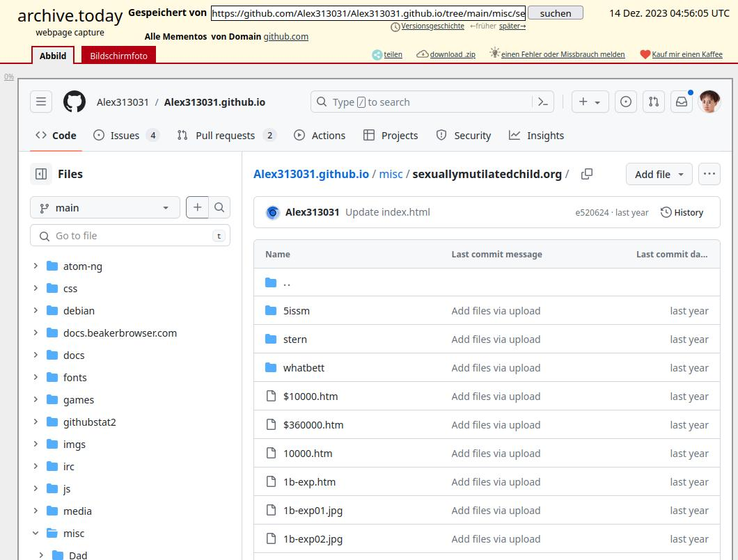Click the suchen button

[556, 13]
